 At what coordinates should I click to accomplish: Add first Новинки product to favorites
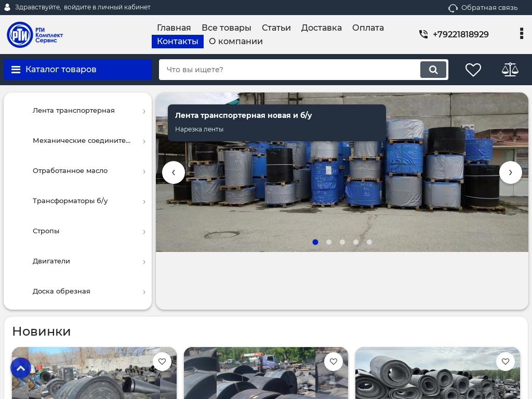click(162, 362)
